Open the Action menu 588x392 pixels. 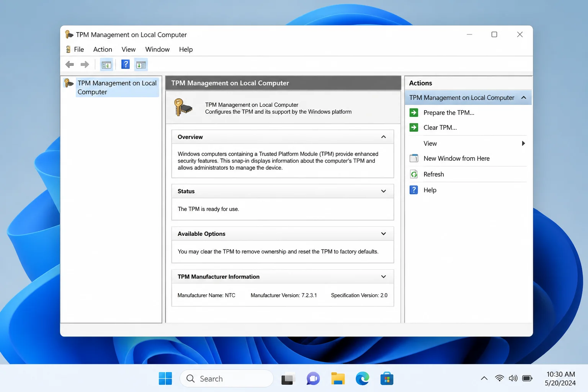(103, 49)
